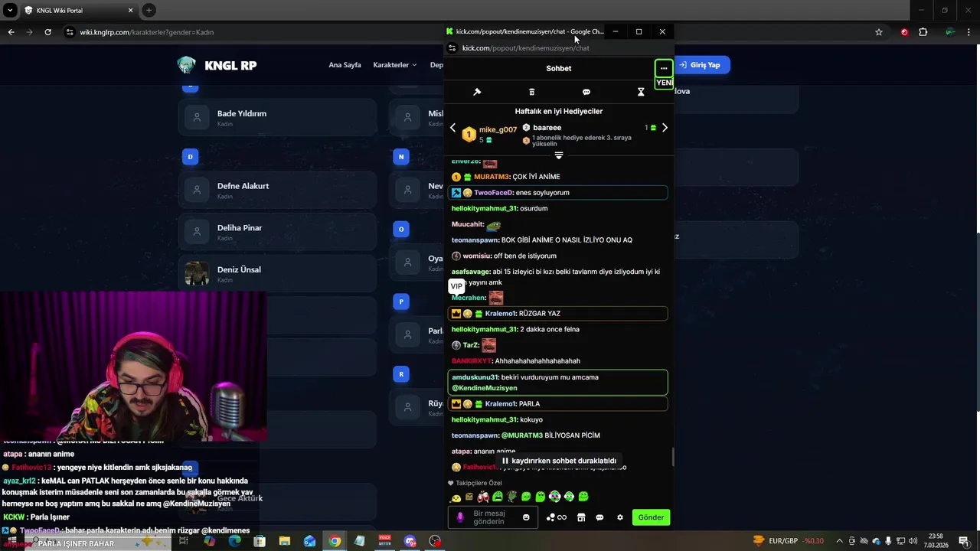Click username TwooFaceD in chat
Image resolution: width=980 pixels, height=551 pixels.
pos(494,193)
